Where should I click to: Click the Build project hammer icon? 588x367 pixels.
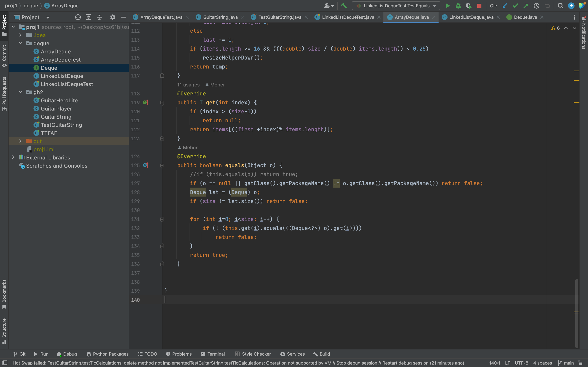coord(344,6)
